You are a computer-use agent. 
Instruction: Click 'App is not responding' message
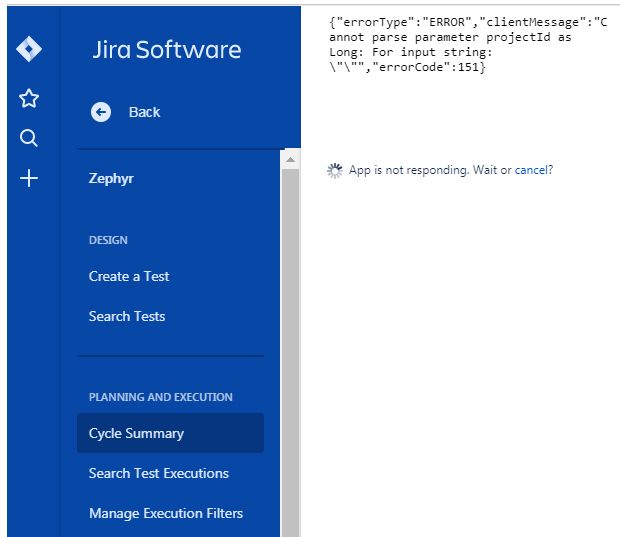451,170
